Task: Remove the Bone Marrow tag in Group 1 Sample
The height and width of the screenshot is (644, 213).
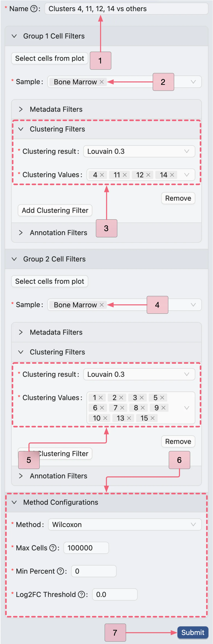Action: [x=102, y=82]
